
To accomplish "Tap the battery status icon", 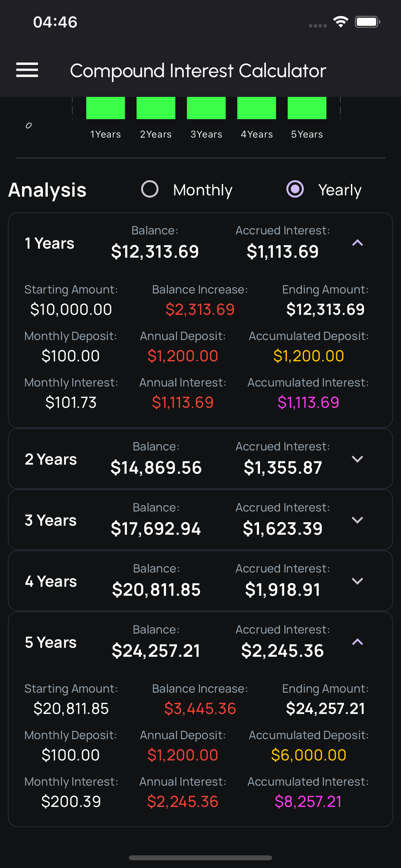I will point(367,22).
